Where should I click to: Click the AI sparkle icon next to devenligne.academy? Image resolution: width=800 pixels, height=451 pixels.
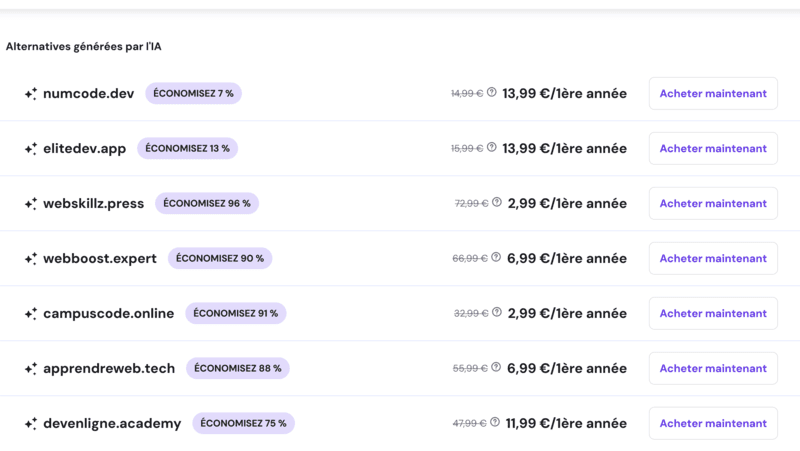coord(31,424)
